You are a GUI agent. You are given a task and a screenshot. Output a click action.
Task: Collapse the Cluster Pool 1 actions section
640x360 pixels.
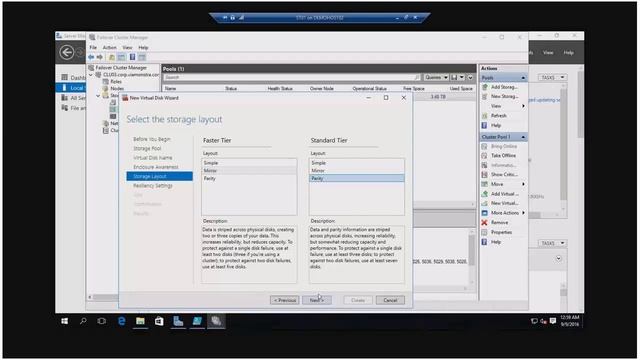click(x=523, y=137)
